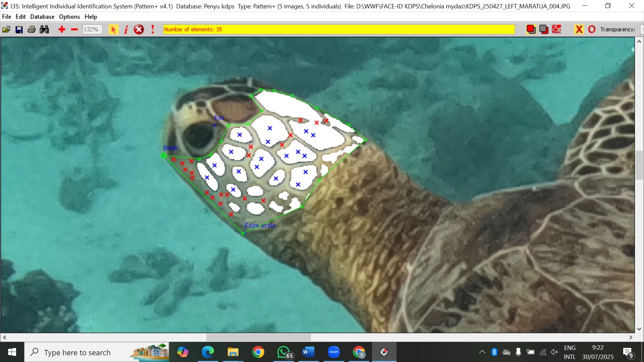Open the Options menu
The image size is (644, 362).
69,17
